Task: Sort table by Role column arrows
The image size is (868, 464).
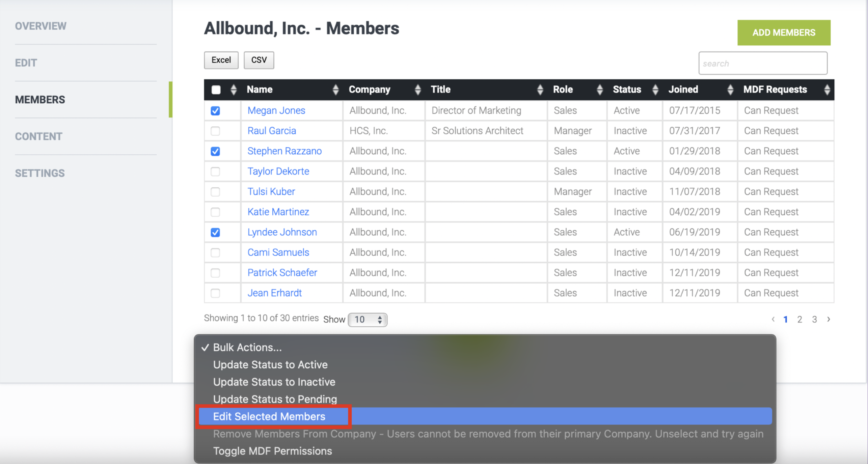Action: point(599,89)
